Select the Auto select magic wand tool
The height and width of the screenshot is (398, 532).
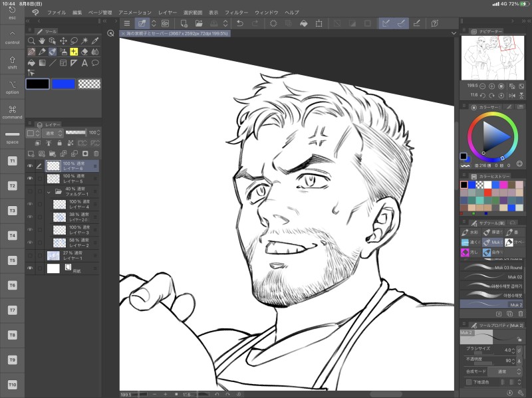coord(84,41)
